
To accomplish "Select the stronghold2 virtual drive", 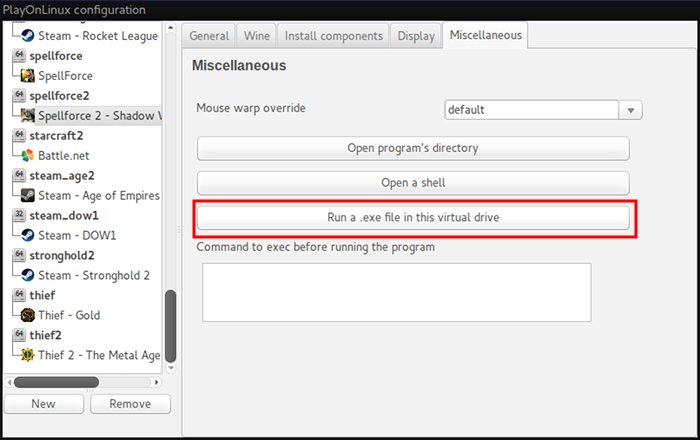I will coord(62,255).
